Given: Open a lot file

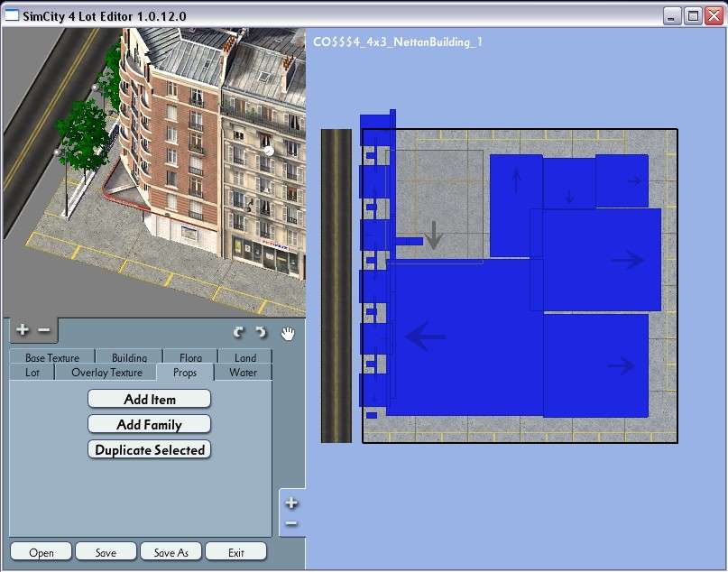Looking at the screenshot, I should 41,552.
